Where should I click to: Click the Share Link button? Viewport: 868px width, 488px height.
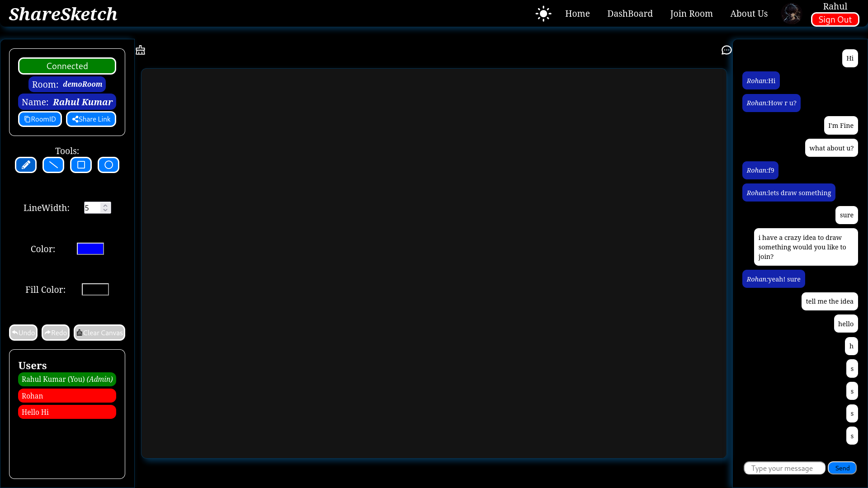click(x=91, y=119)
